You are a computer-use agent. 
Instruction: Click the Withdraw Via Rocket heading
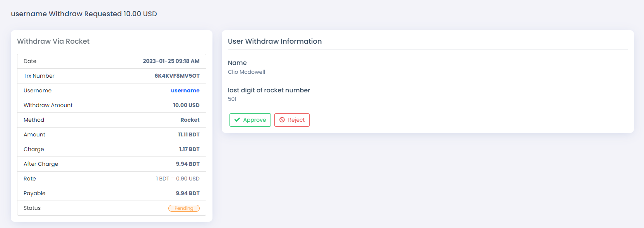[x=53, y=41]
